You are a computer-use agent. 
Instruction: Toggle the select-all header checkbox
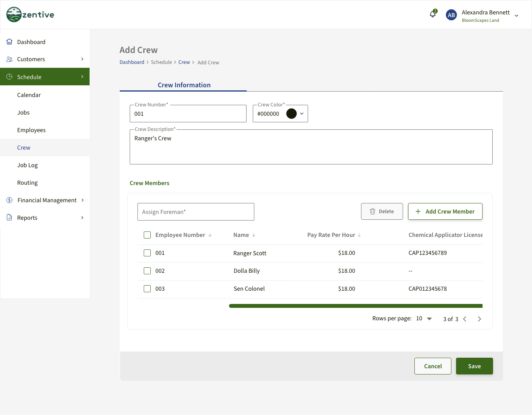(x=147, y=235)
